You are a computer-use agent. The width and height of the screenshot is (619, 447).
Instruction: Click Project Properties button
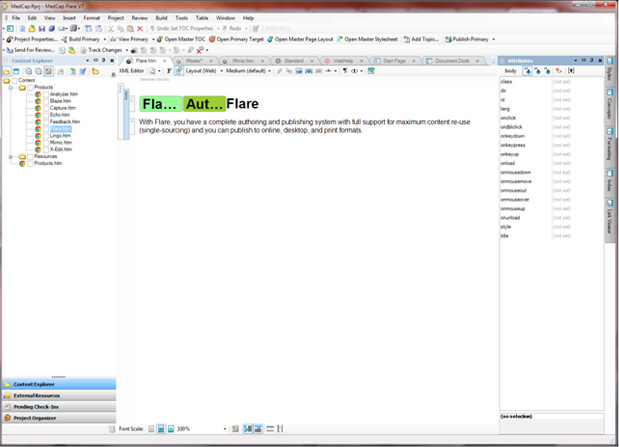pyautogui.click(x=32, y=39)
